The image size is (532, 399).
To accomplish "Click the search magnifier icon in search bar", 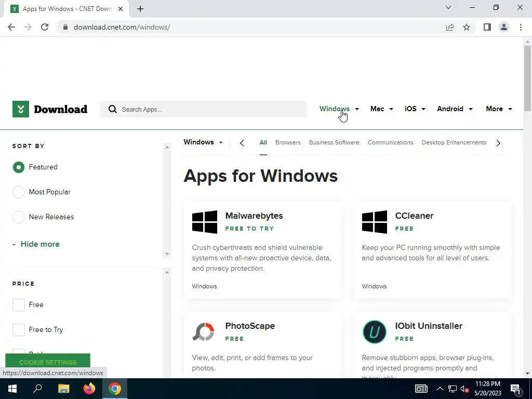I will pos(113,109).
